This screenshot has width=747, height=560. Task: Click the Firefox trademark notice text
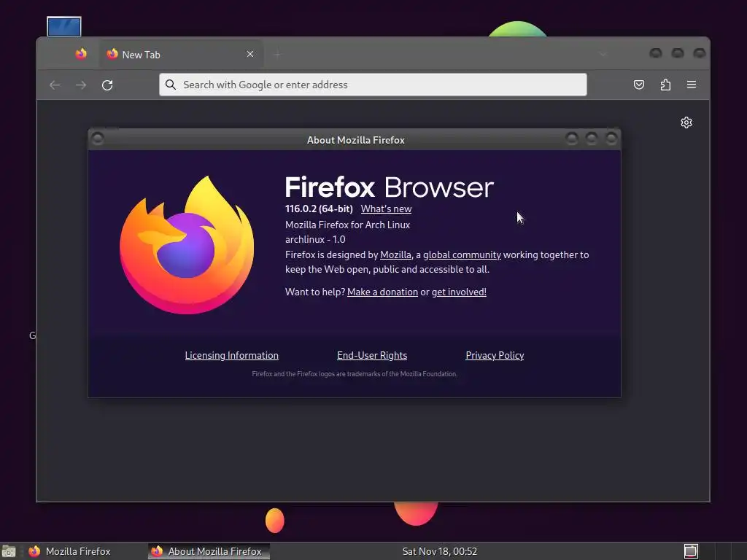355,374
